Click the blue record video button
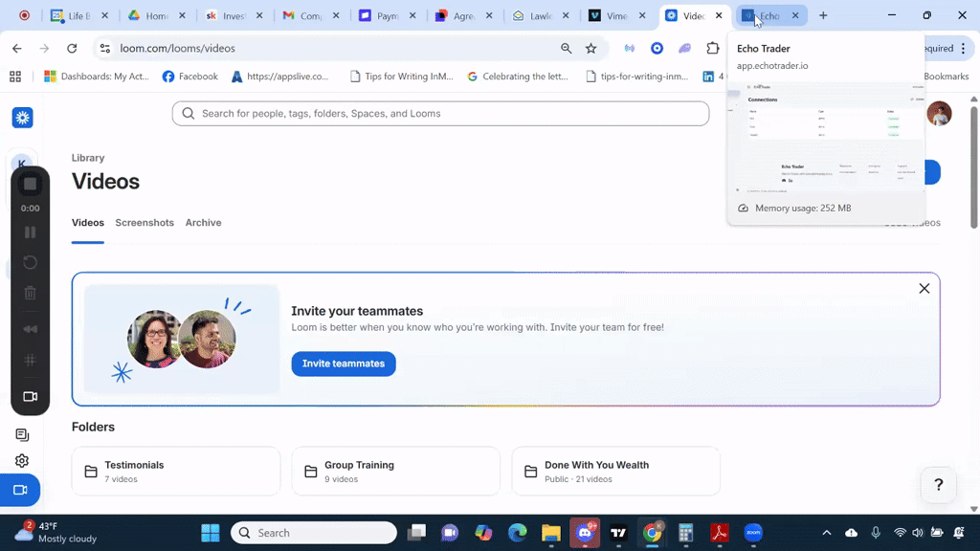Image resolution: width=980 pixels, height=551 pixels. 20,491
